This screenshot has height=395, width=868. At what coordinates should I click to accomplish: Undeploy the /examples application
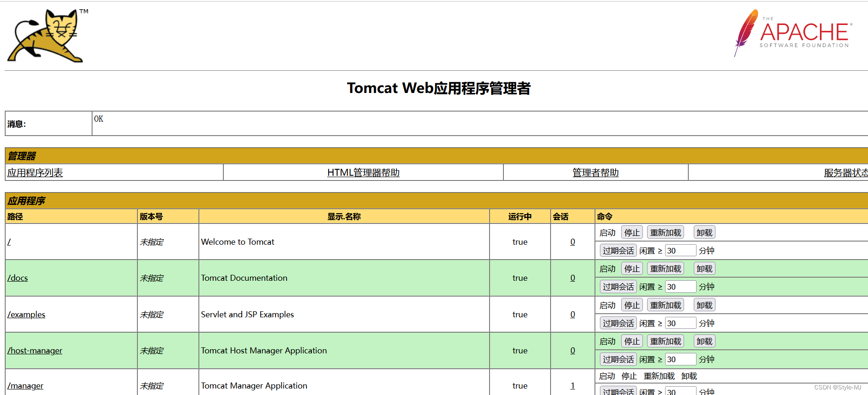704,305
